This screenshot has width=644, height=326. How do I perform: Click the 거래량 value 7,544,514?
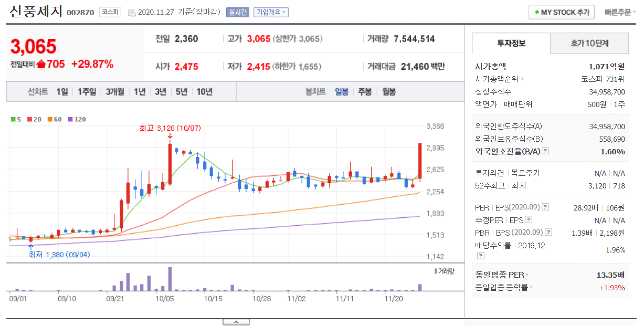(x=414, y=39)
